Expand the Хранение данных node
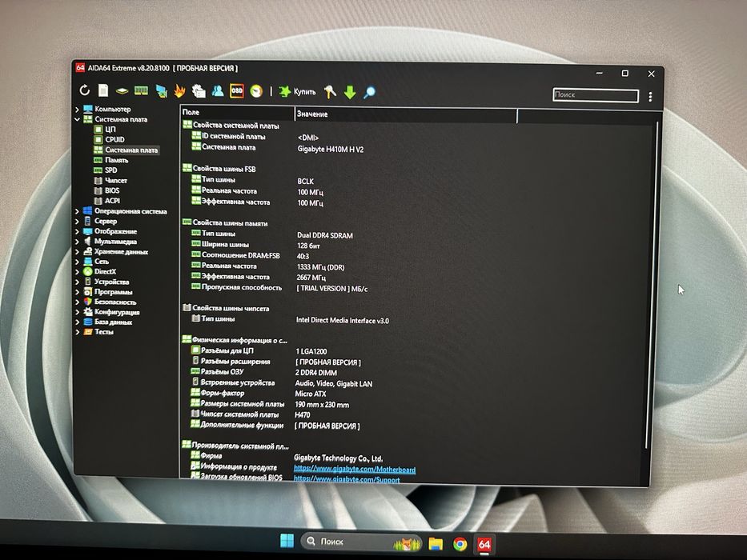This screenshot has width=747, height=560. [x=77, y=251]
